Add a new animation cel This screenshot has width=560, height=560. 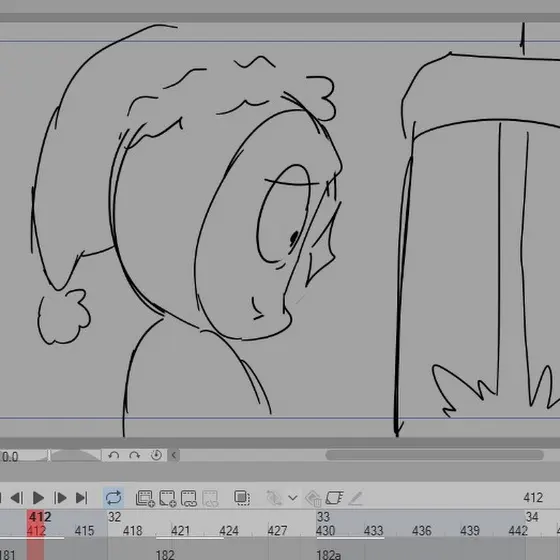coord(168,498)
